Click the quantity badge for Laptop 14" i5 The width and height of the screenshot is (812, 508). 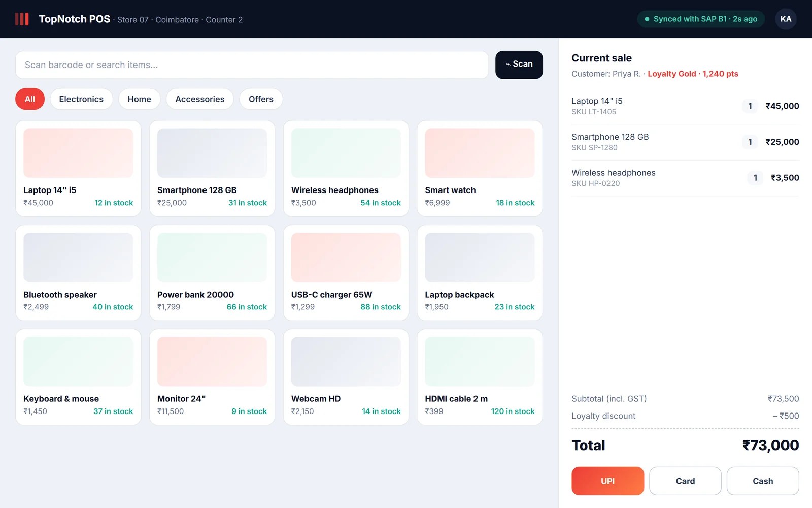click(x=750, y=106)
